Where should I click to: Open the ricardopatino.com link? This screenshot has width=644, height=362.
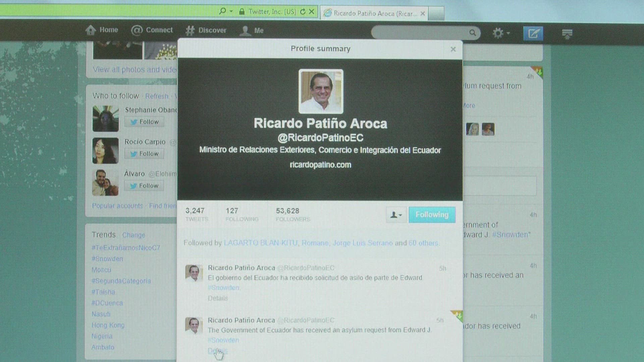[x=320, y=165]
